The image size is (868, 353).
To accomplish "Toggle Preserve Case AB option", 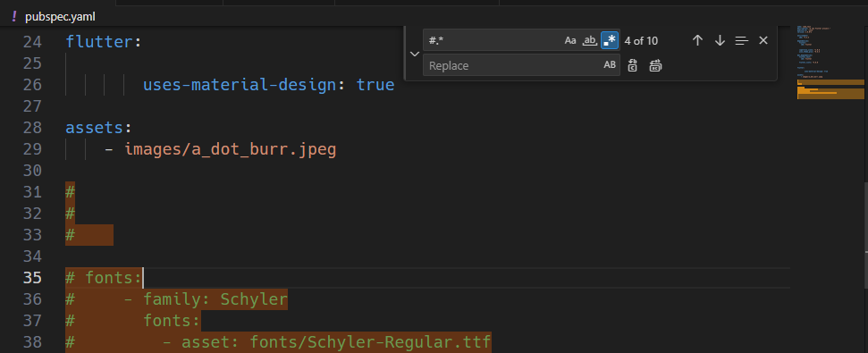I will (610, 65).
